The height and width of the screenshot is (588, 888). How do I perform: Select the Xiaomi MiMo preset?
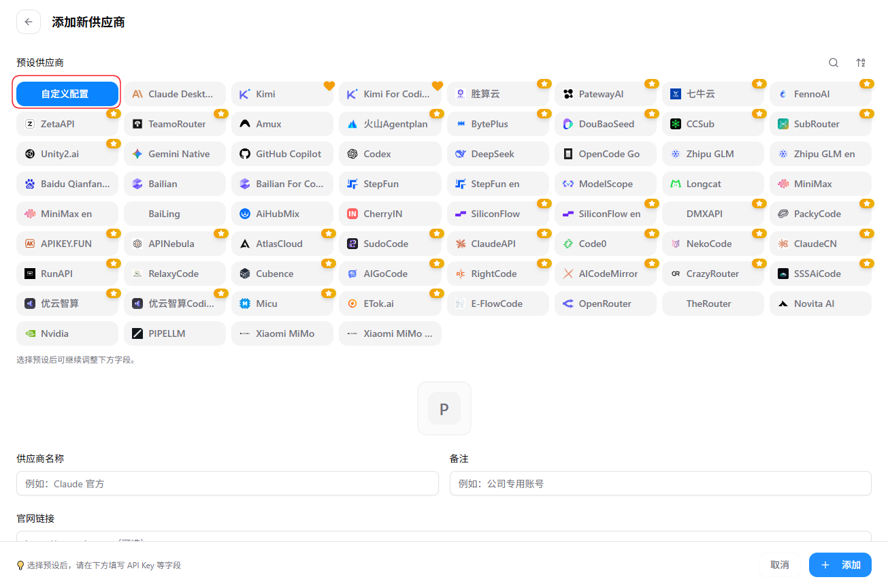click(x=282, y=333)
